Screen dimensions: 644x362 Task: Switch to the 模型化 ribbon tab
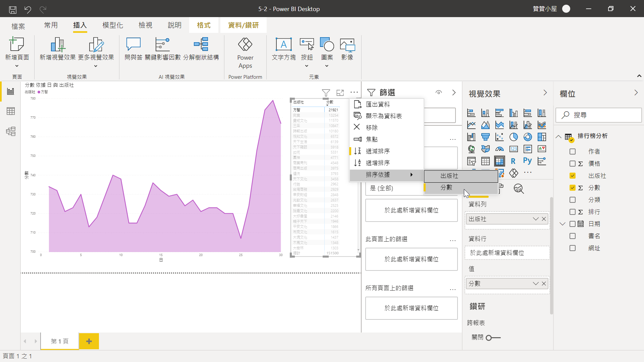coord(113,25)
